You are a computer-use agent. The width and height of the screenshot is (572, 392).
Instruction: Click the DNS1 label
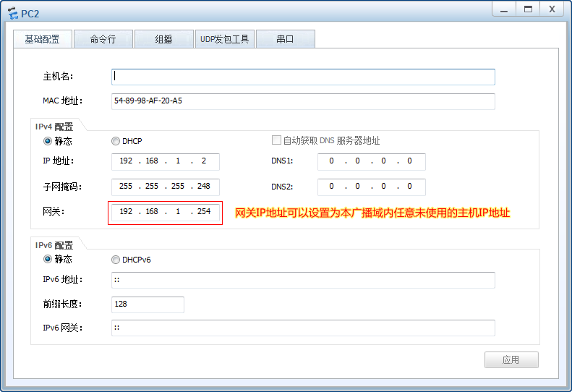(282, 161)
